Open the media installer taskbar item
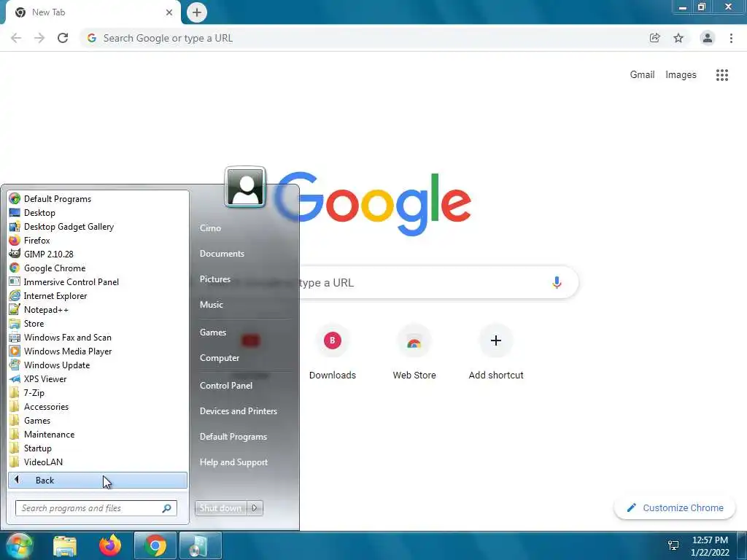Screen dimensions: 747x560 click(201, 545)
